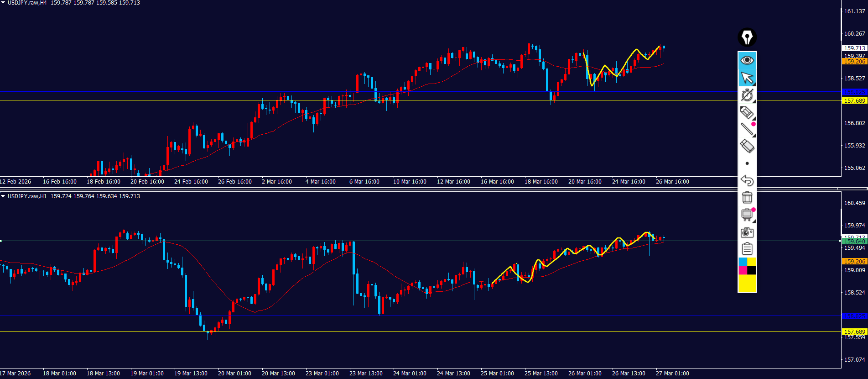Choose the cyan color swatch
The image size is (868, 379).
(743, 262)
